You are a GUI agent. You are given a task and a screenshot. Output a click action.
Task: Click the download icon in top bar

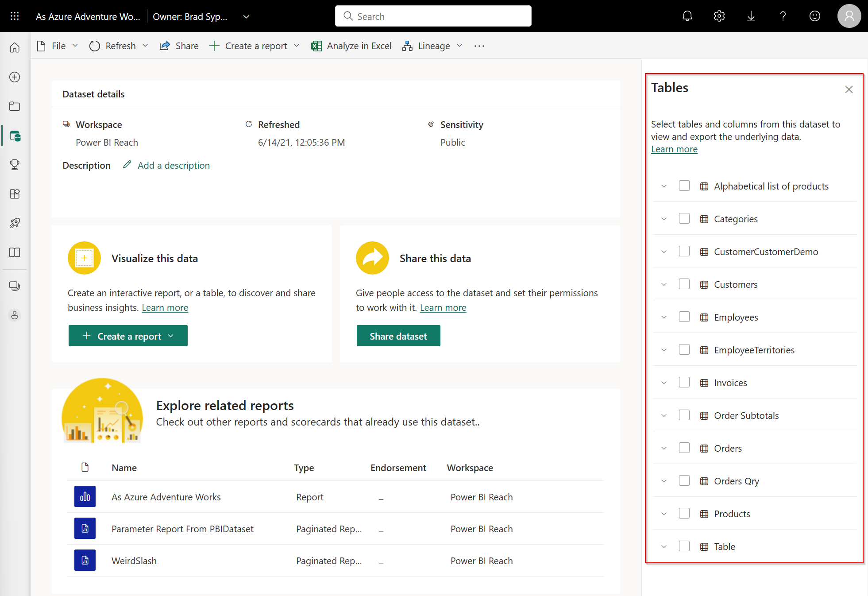click(x=752, y=16)
